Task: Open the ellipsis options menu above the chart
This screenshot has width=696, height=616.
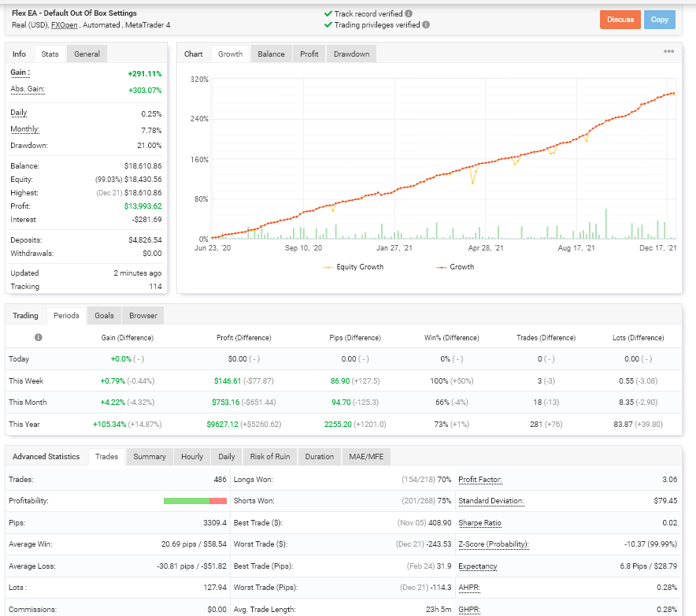Action: coord(668,51)
